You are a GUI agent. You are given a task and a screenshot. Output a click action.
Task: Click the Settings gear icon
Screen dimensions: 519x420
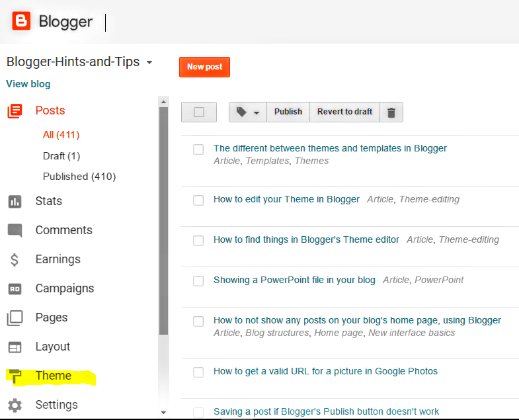(15, 405)
